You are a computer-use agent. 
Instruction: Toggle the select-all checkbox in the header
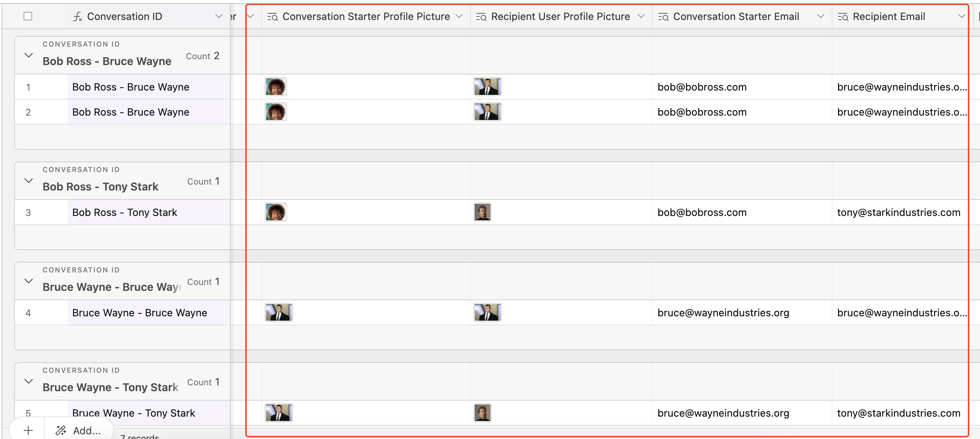click(27, 16)
